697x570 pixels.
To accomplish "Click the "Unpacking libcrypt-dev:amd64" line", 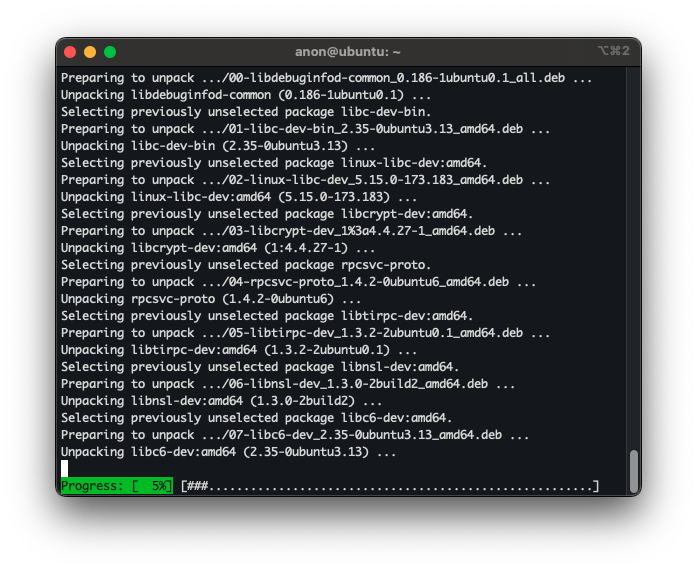I will pyautogui.click(x=218, y=248).
